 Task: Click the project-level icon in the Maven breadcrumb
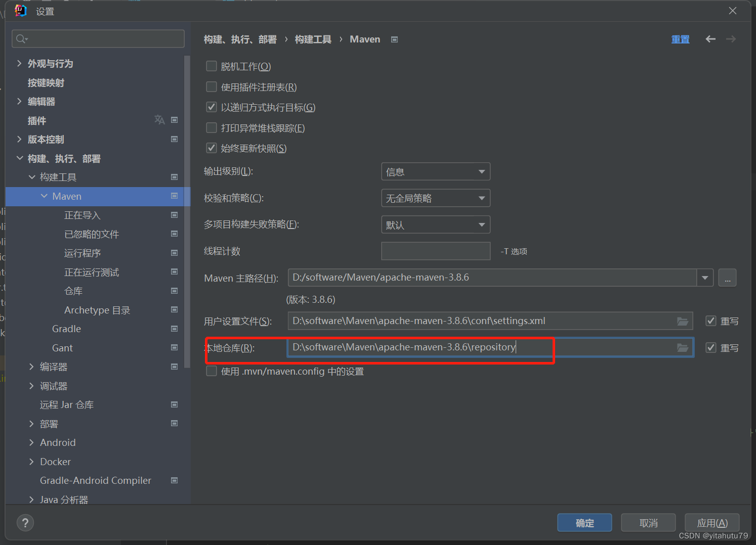[x=395, y=39]
